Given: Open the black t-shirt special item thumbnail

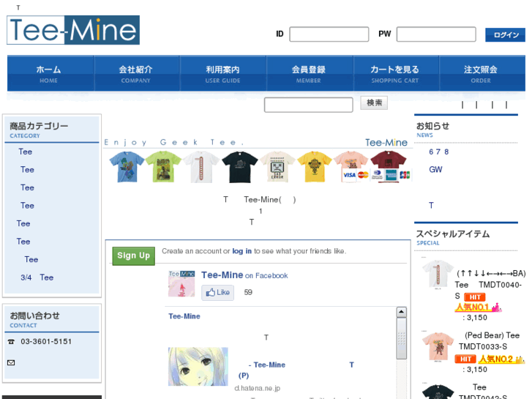Looking at the screenshot, I should point(438,392).
